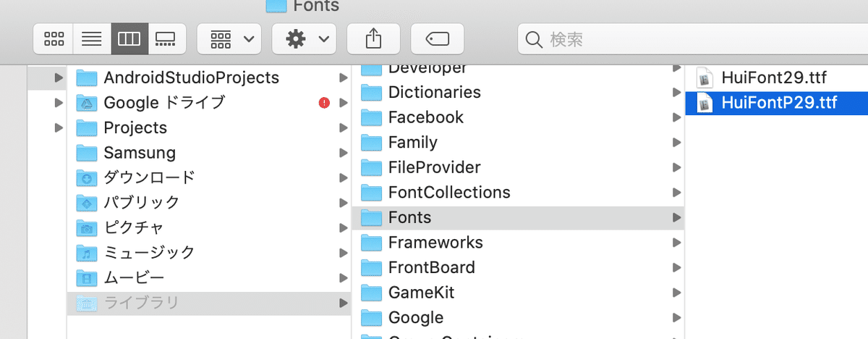Select the AndroidStudioProjects folder
868x339 pixels.
tap(209, 78)
